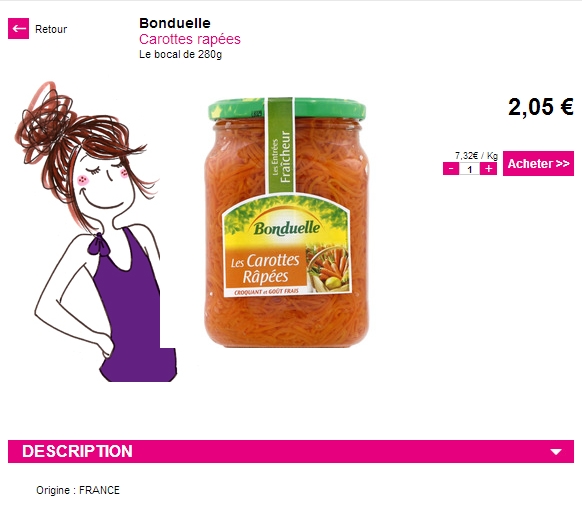Viewport: 582px width, 510px height.
Task: Click Les Carottes Râpées orange label
Action: [x=265, y=268]
